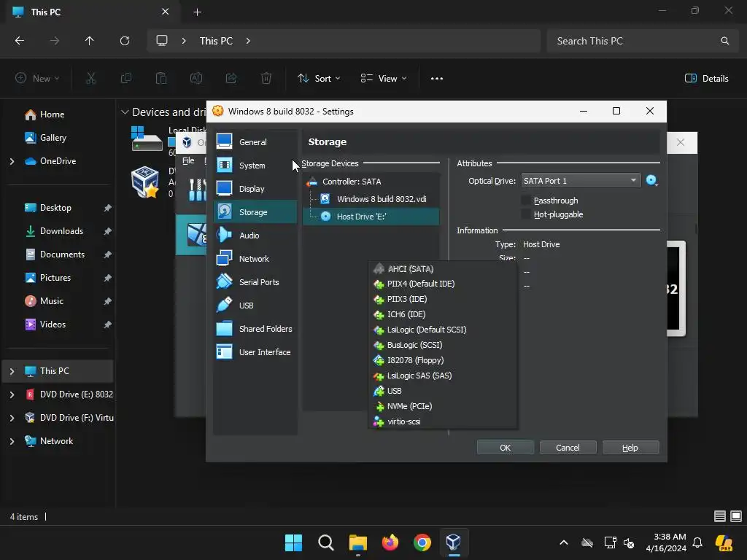Image resolution: width=747 pixels, height=560 pixels.
Task: Expand OneDrive in Explorer sidebar
Action: pos(12,161)
